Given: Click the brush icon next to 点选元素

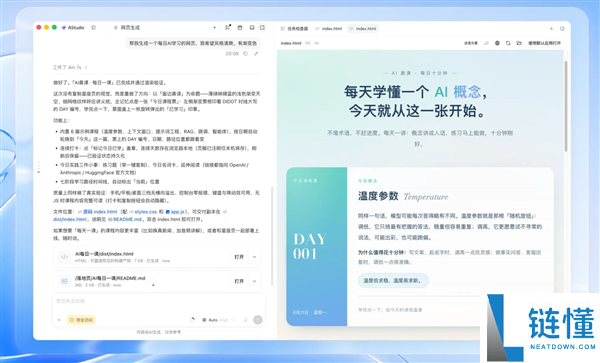Looking at the screenshot, I should coord(486,43).
